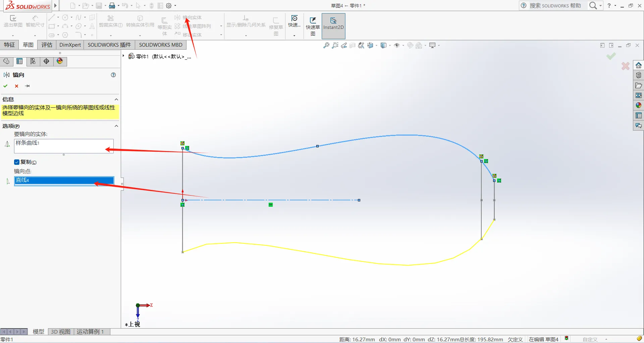Click the entities-to-mirror box with 样条曲线1
The width and height of the screenshot is (644, 343).
click(64, 146)
